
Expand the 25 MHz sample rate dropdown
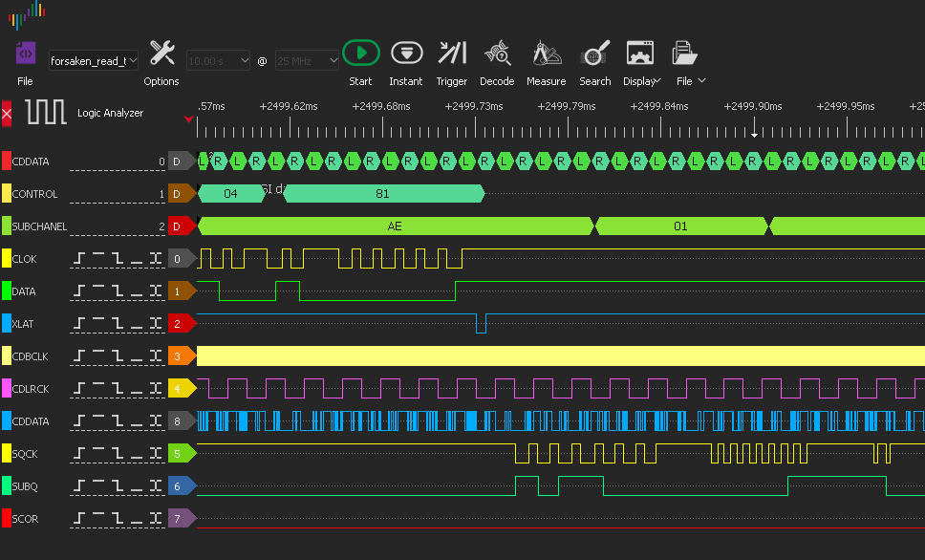(307, 60)
